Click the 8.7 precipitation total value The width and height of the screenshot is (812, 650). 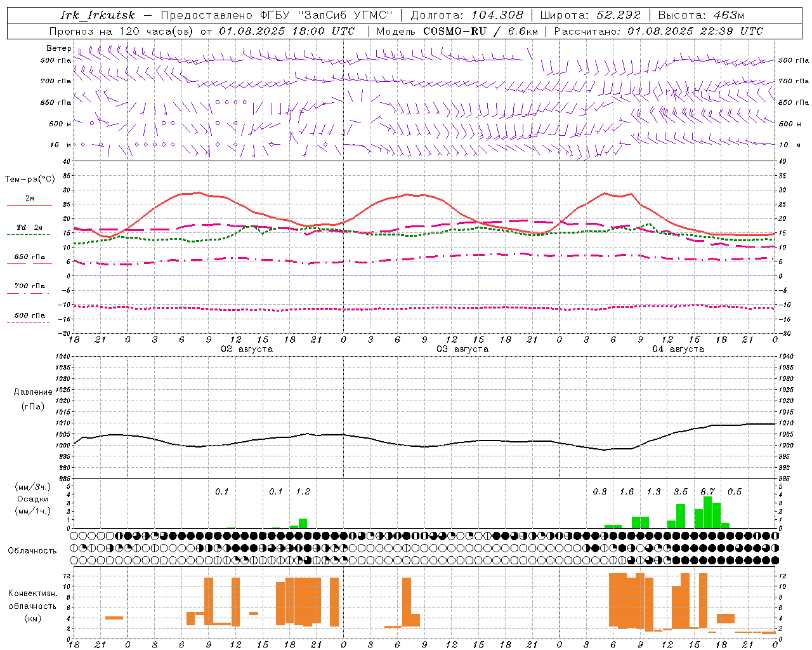click(x=708, y=492)
